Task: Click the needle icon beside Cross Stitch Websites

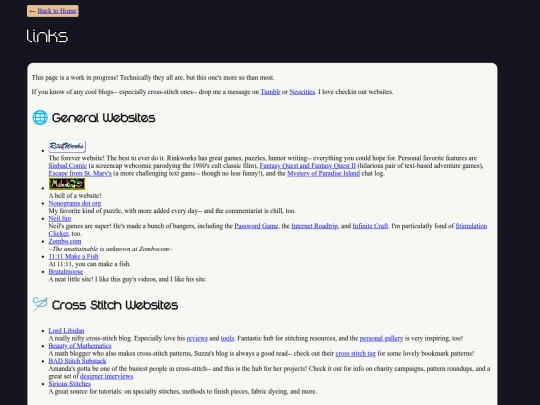Action: (40, 304)
